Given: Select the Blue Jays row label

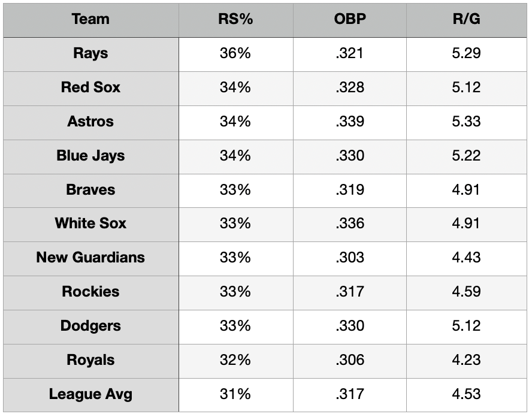Looking at the screenshot, I should point(90,156).
